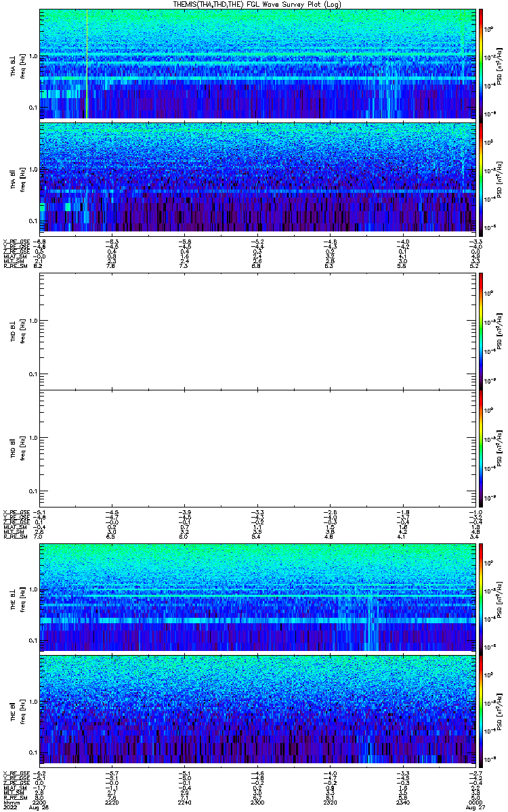The height and width of the screenshot is (812, 508).
Task: Click the X_RE_GSE label under the THD panels
Action: (16, 512)
